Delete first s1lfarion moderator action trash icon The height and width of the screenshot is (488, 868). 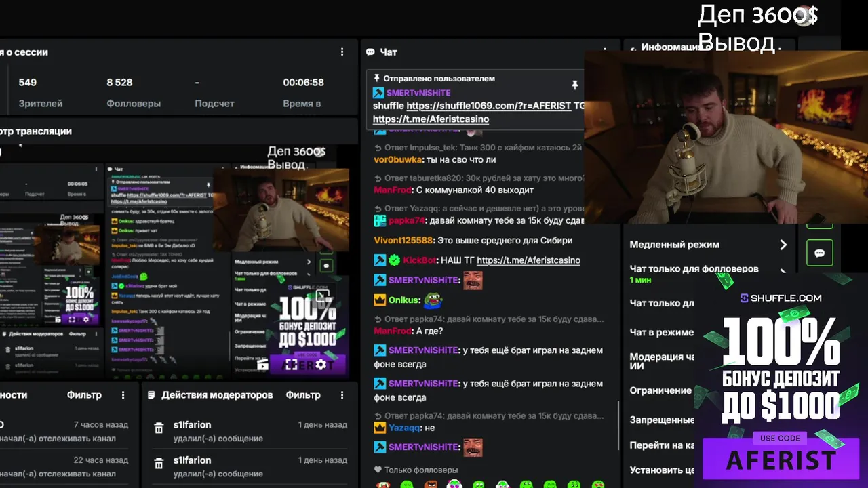point(159,428)
